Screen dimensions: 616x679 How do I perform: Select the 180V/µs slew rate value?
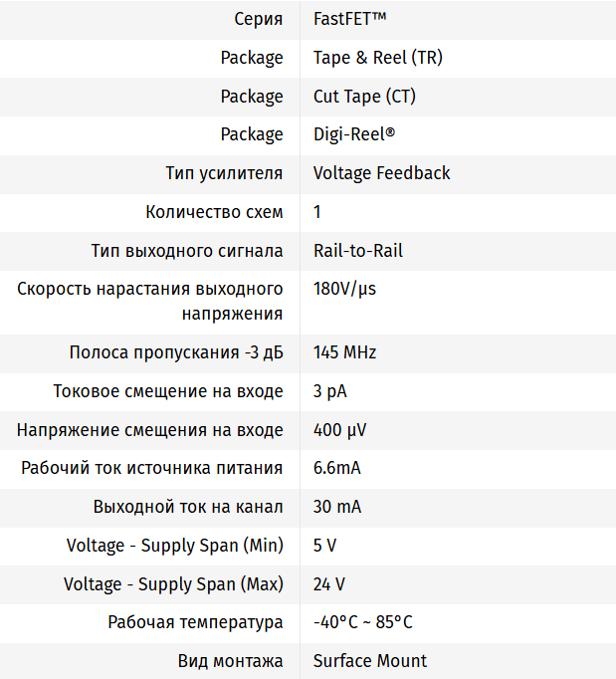pos(344,290)
